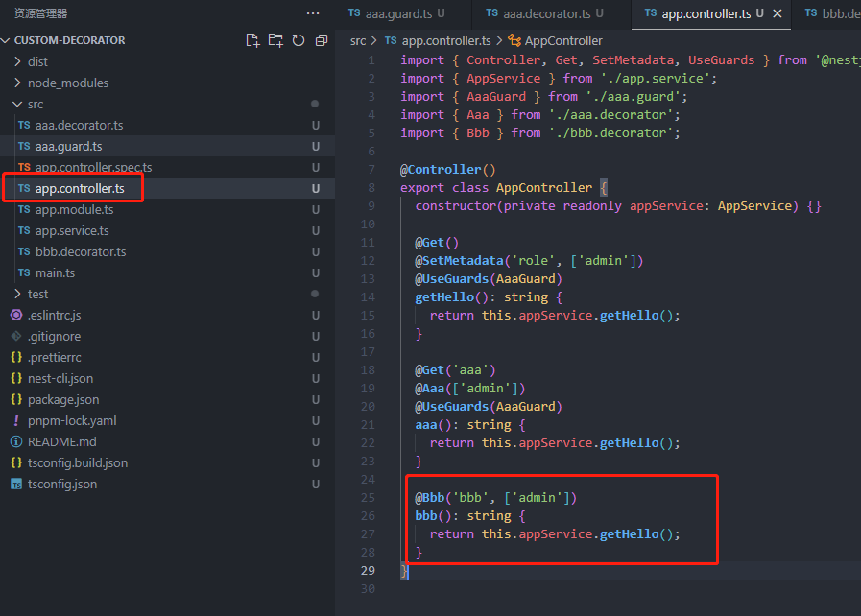The width and height of the screenshot is (861, 616).
Task: Open package.json file
Action: coord(167,400)
